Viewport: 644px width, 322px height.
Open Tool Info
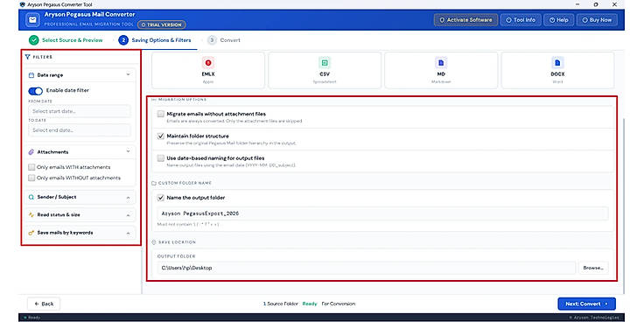click(x=521, y=20)
